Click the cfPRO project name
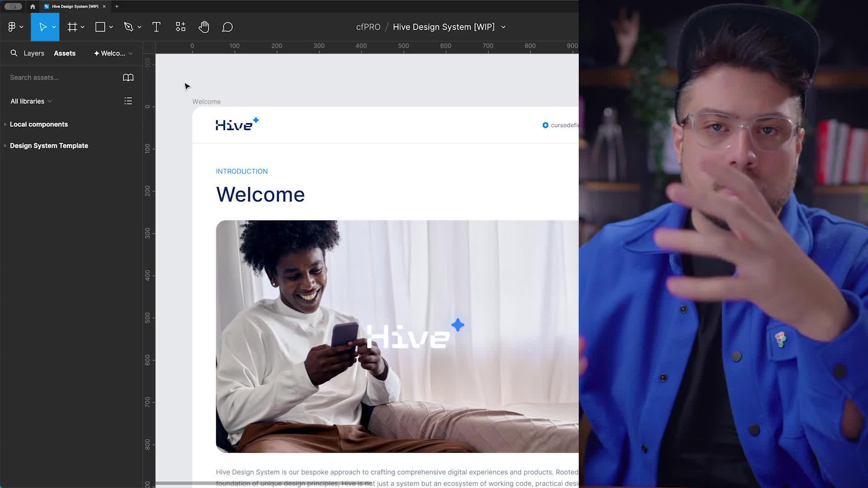 368,27
